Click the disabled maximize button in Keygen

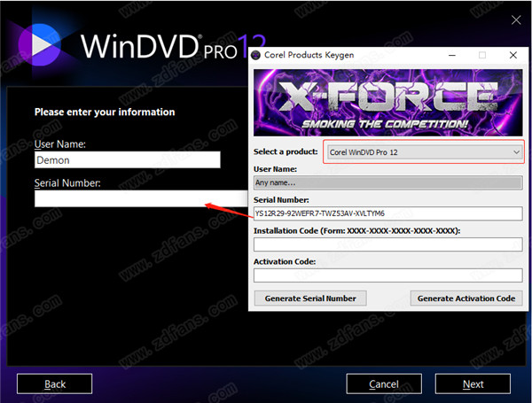point(482,55)
